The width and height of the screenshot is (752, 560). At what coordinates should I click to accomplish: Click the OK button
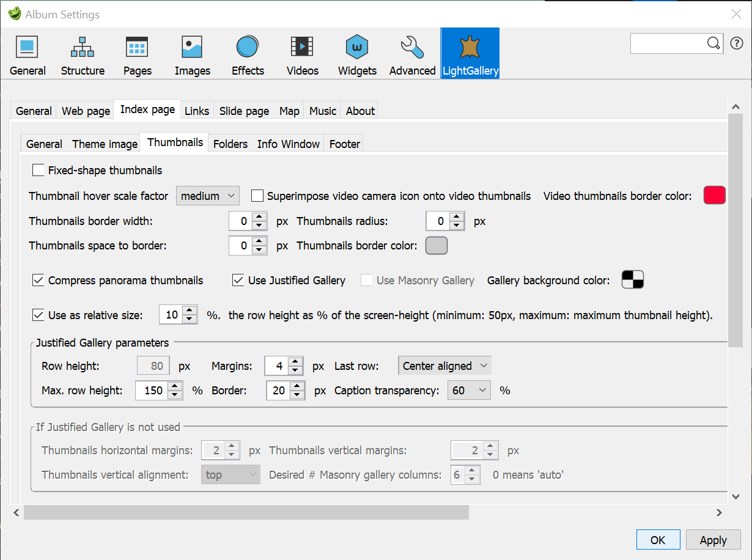click(658, 540)
